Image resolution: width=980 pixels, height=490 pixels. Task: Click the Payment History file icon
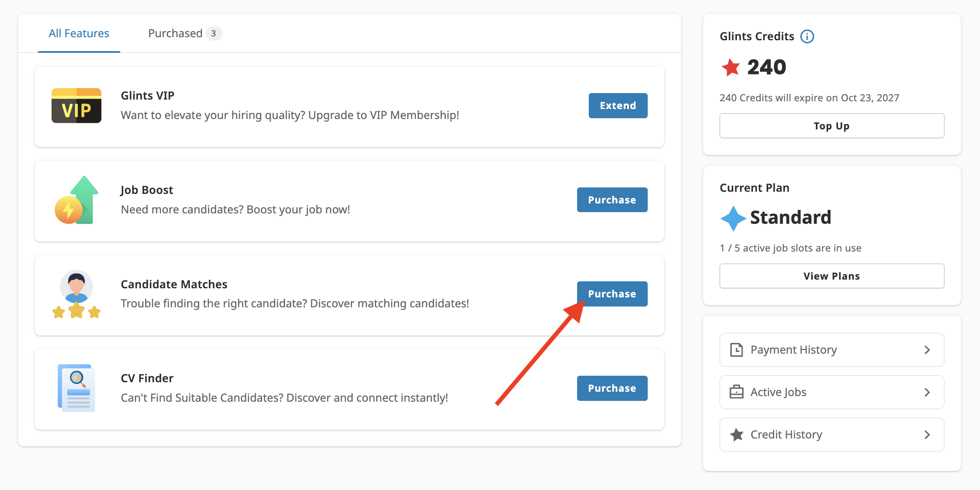[737, 349]
